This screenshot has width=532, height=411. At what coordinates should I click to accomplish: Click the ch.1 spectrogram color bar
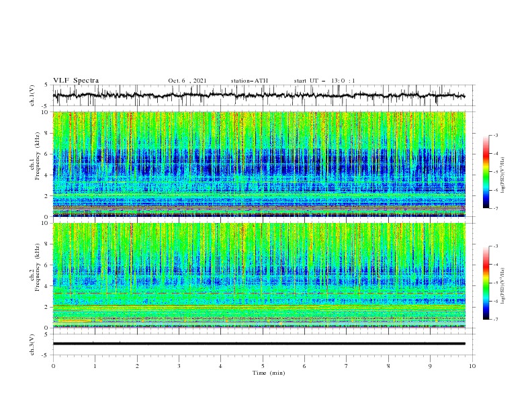pyautogui.click(x=486, y=172)
